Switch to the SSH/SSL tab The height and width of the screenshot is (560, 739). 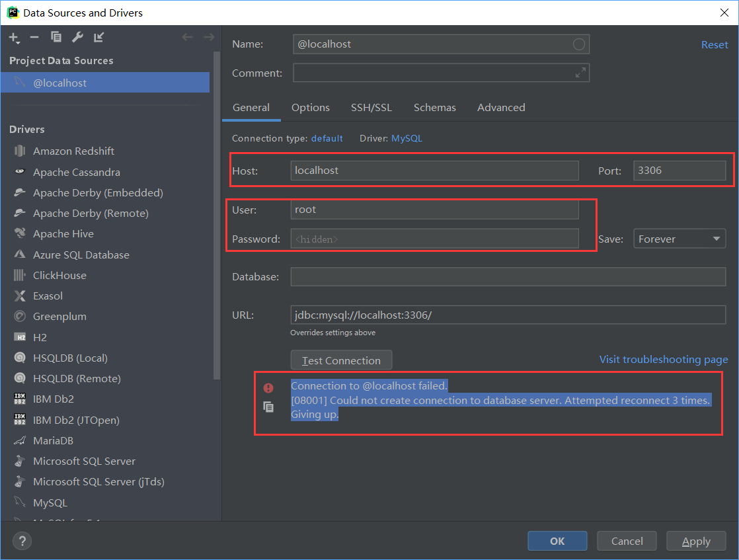(x=373, y=107)
